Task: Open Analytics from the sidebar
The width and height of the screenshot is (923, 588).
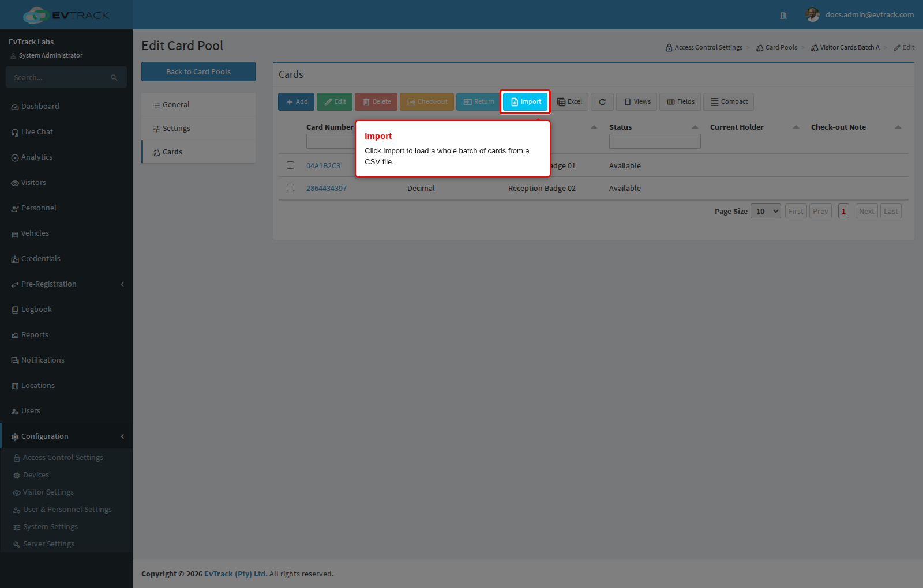Action: coord(66,157)
